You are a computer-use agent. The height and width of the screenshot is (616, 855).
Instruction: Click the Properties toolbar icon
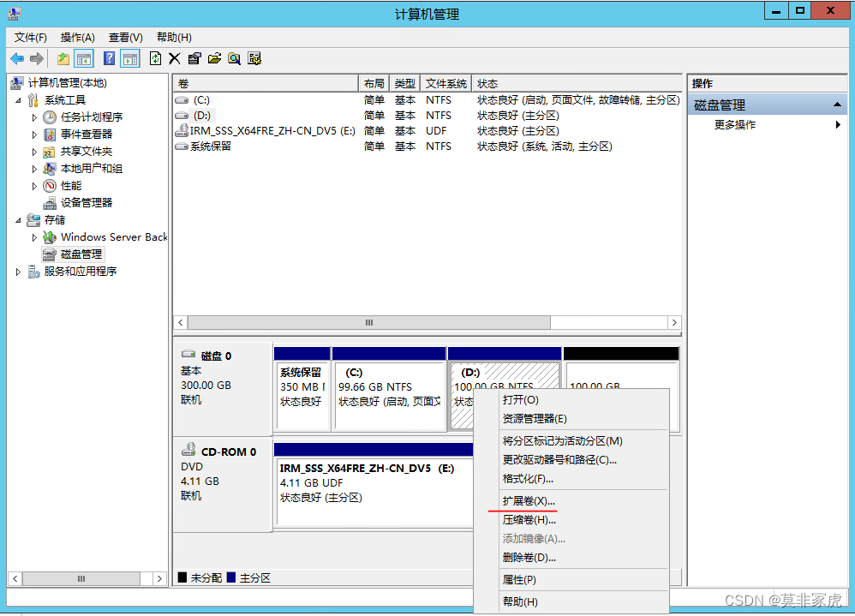(x=194, y=58)
